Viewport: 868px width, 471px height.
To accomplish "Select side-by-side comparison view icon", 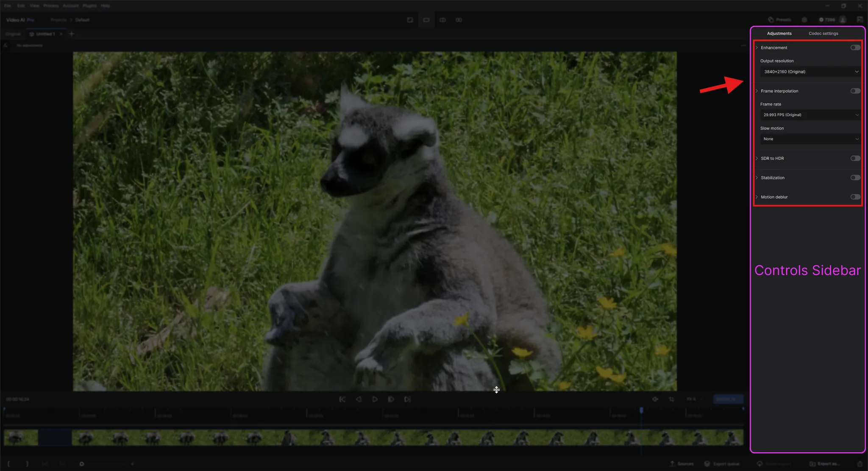I will click(x=459, y=20).
